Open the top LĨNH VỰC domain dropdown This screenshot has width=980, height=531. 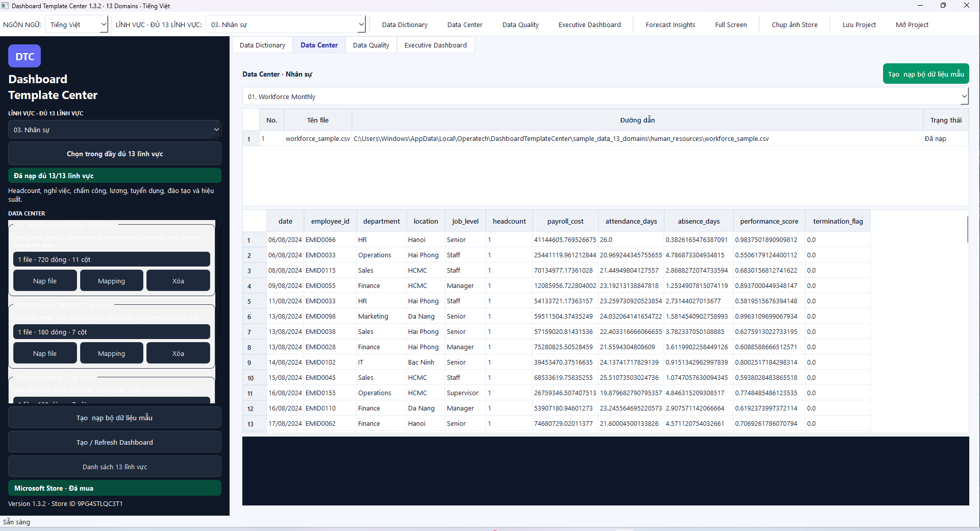pyautogui.click(x=286, y=25)
